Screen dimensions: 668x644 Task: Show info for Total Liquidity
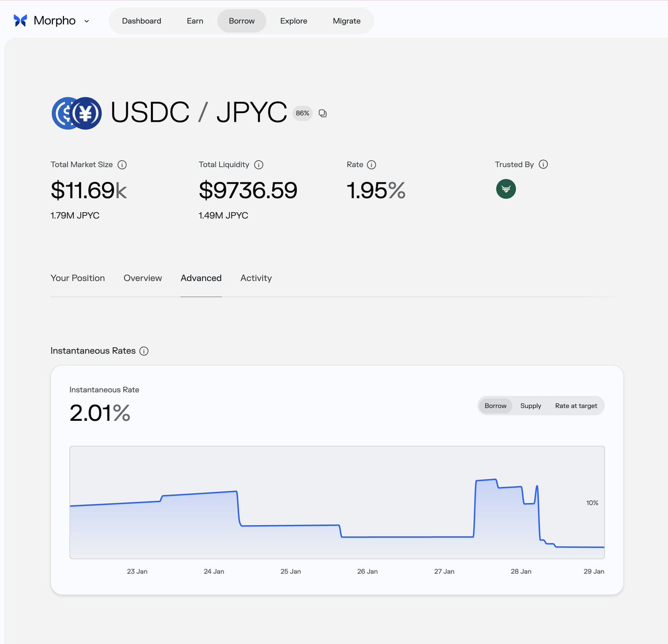click(x=259, y=165)
